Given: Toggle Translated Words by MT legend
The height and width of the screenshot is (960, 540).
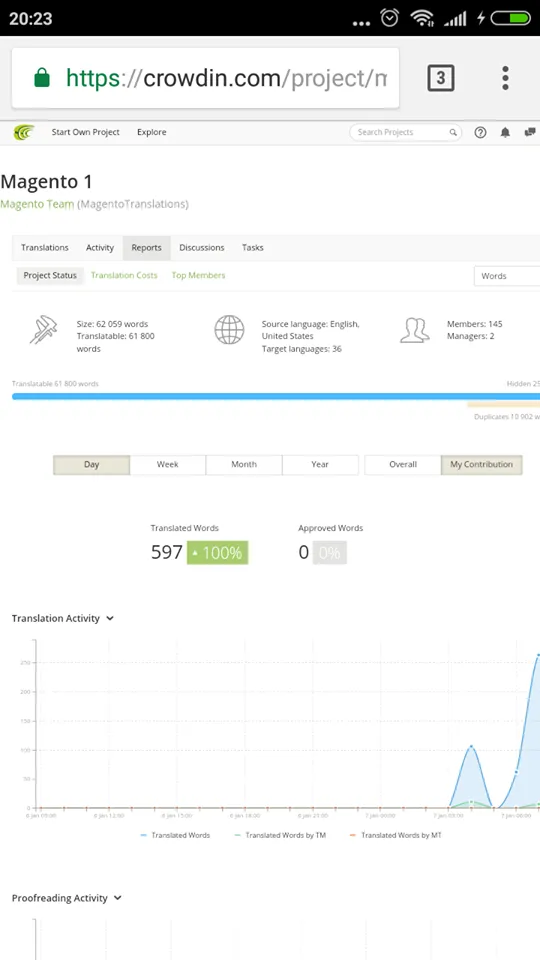Looking at the screenshot, I should [x=396, y=835].
